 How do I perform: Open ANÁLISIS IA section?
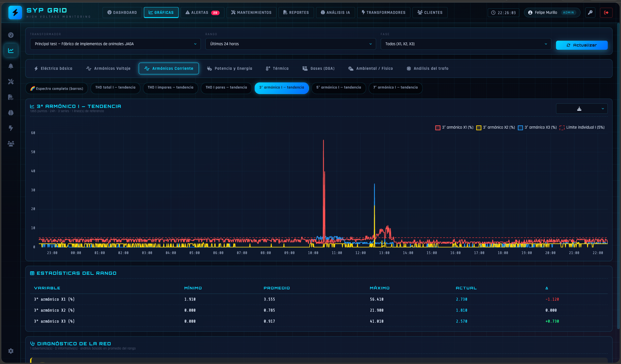(335, 12)
